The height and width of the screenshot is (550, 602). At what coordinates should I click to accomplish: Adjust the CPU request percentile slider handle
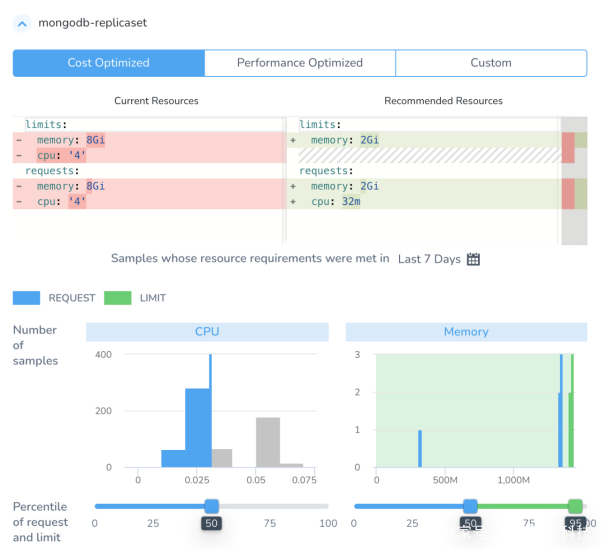coord(212,506)
